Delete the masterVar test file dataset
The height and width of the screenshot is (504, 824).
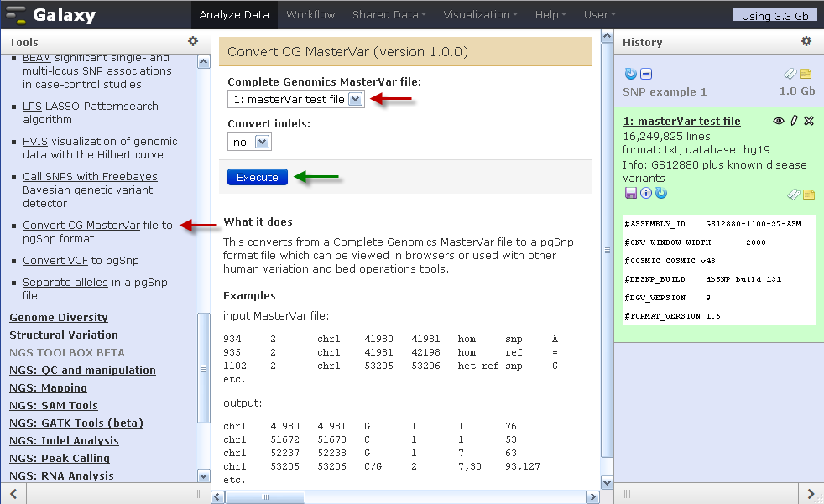pyautogui.click(x=809, y=121)
